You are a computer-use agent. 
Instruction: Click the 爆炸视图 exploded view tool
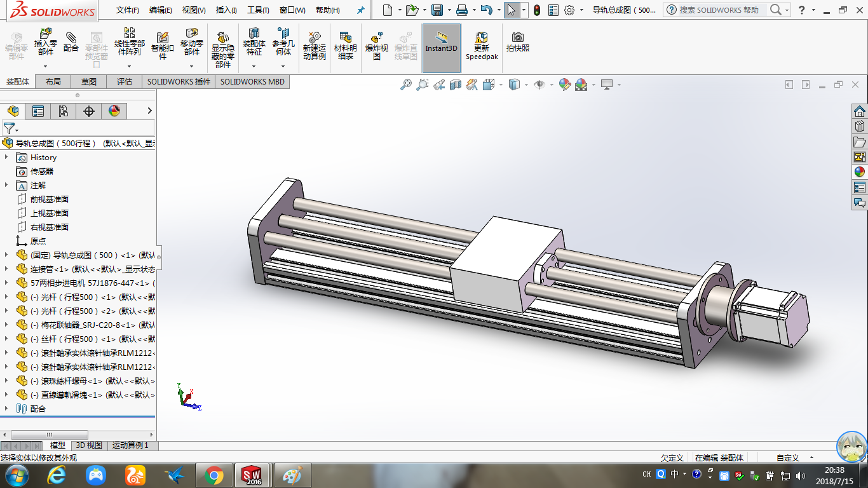tap(377, 46)
